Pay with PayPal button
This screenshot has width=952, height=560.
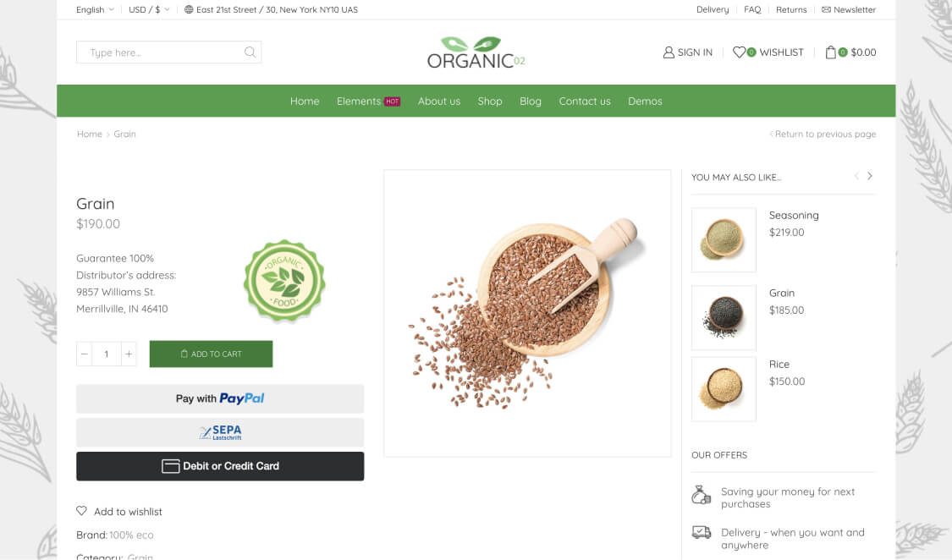tap(220, 398)
